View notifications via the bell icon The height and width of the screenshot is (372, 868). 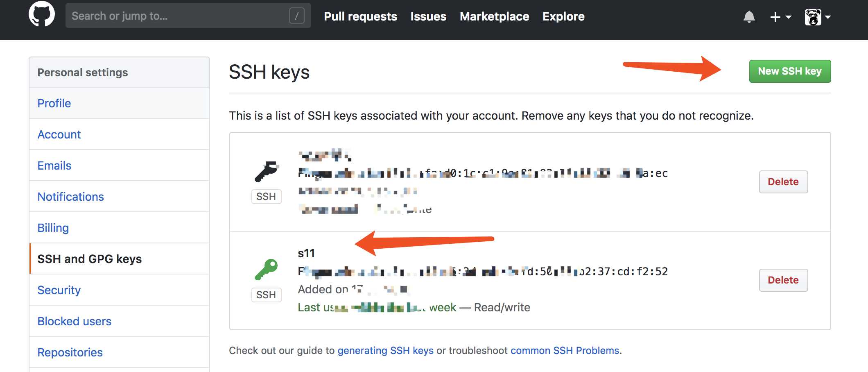point(749,17)
